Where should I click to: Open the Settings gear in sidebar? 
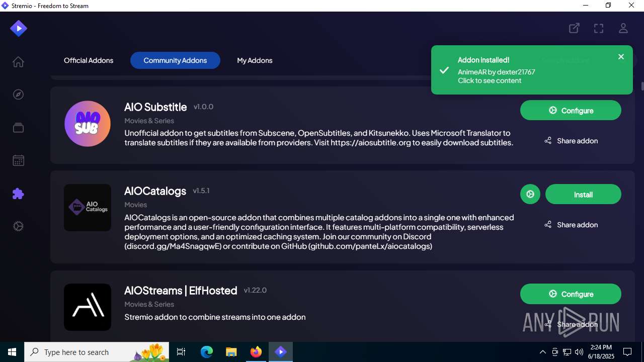click(18, 226)
